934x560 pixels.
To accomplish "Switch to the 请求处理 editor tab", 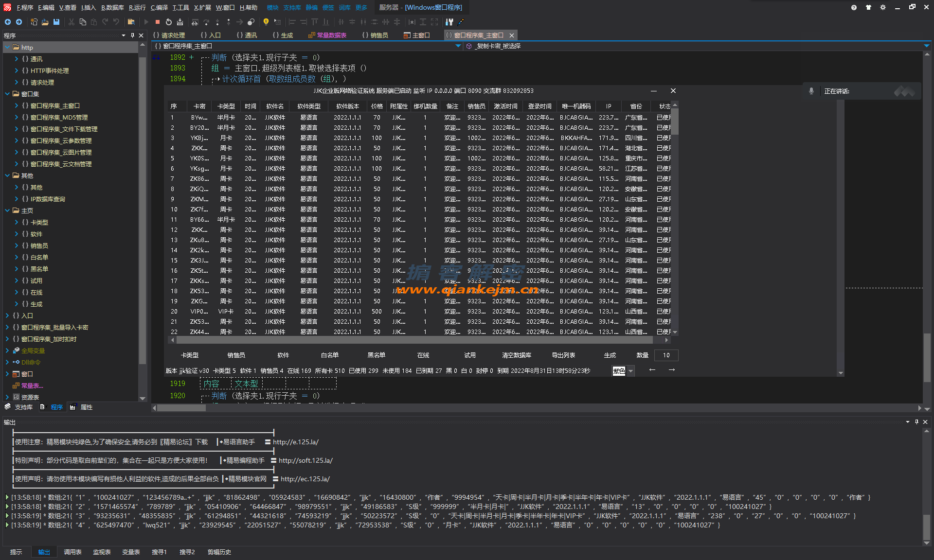I will click(x=169, y=35).
